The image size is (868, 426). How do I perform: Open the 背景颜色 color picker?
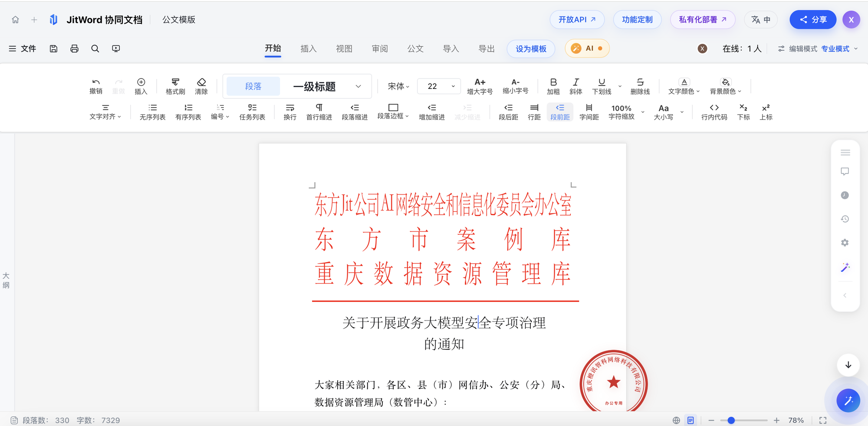(x=726, y=86)
